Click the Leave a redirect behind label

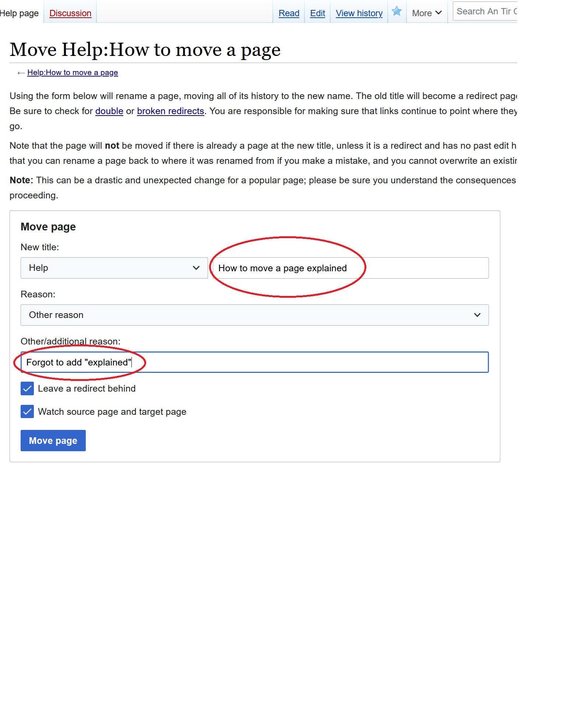coord(87,389)
